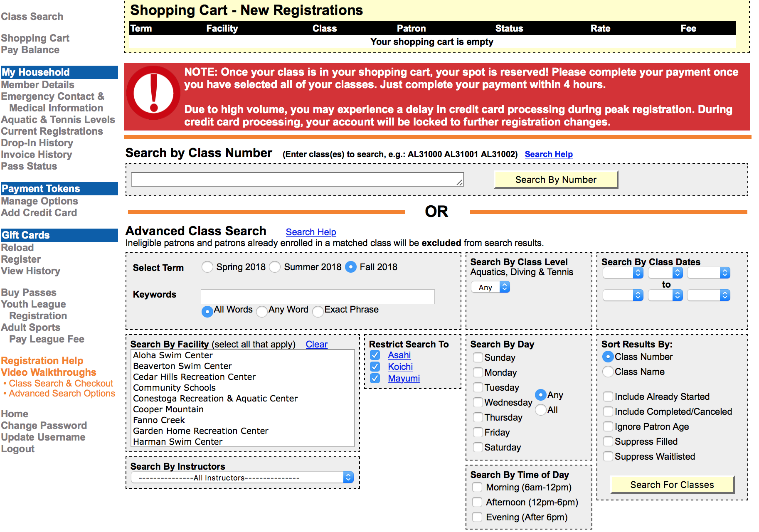Open the first start date dropdown

[623, 273]
